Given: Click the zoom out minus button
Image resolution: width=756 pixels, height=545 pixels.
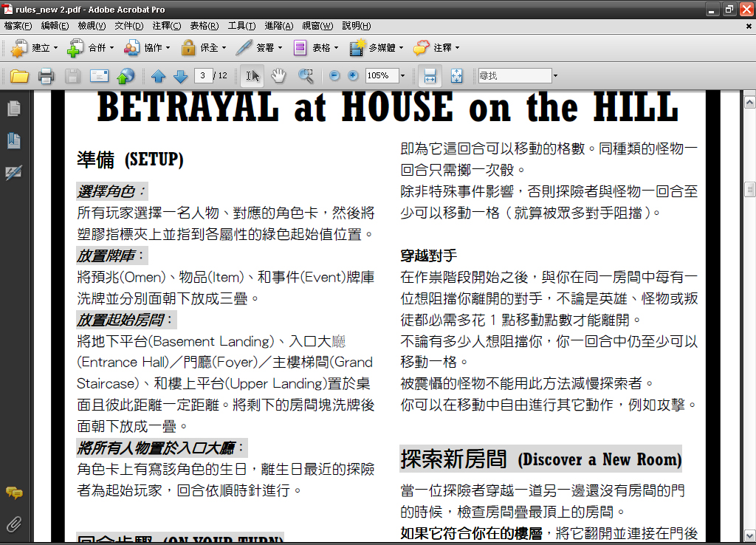Looking at the screenshot, I should tap(334, 75).
